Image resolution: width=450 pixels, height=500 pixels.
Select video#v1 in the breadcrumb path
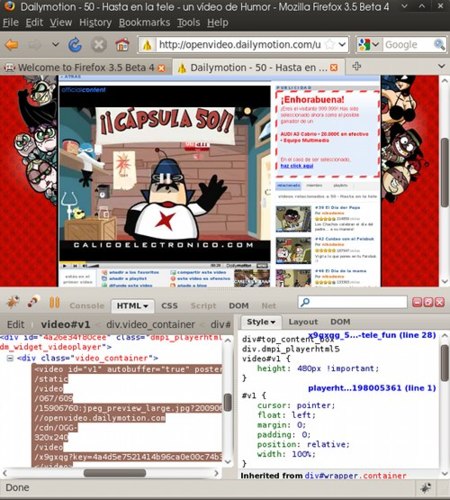click(x=65, y=324)
